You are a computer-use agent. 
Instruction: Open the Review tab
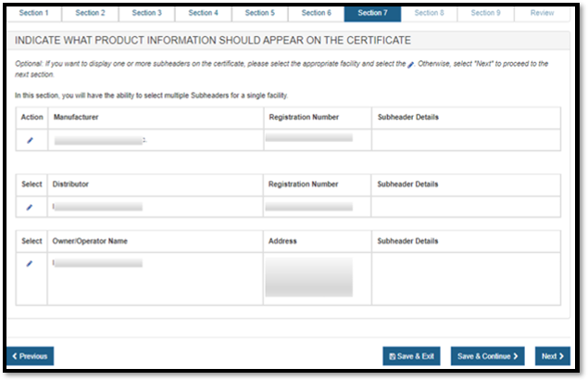[x=542, y=13]
